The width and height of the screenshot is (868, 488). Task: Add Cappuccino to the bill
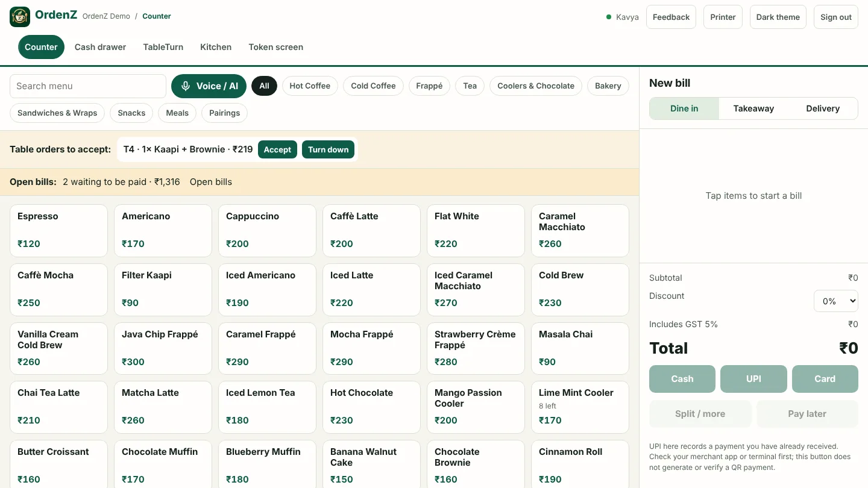pos(267,231)
